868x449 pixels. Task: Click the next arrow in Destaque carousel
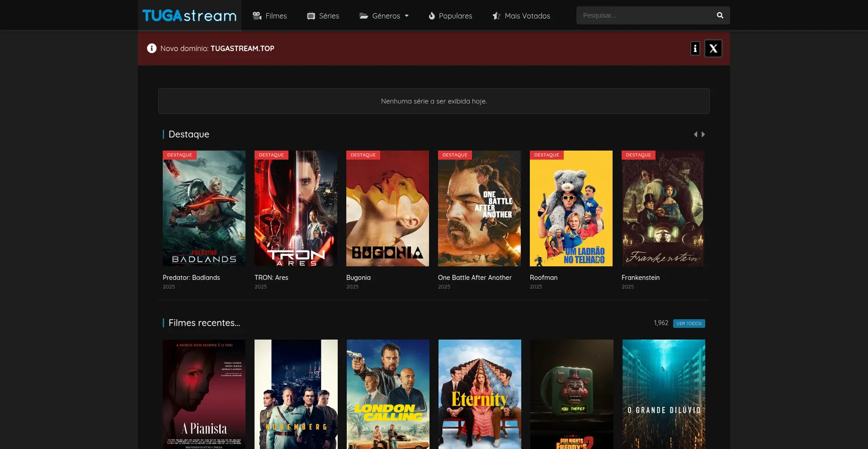pyautogui.click(x=703, y=134)
